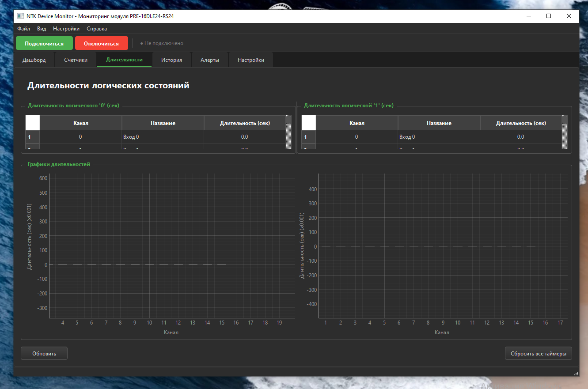Open the Вид menu
588x389 pixels.
42,29
